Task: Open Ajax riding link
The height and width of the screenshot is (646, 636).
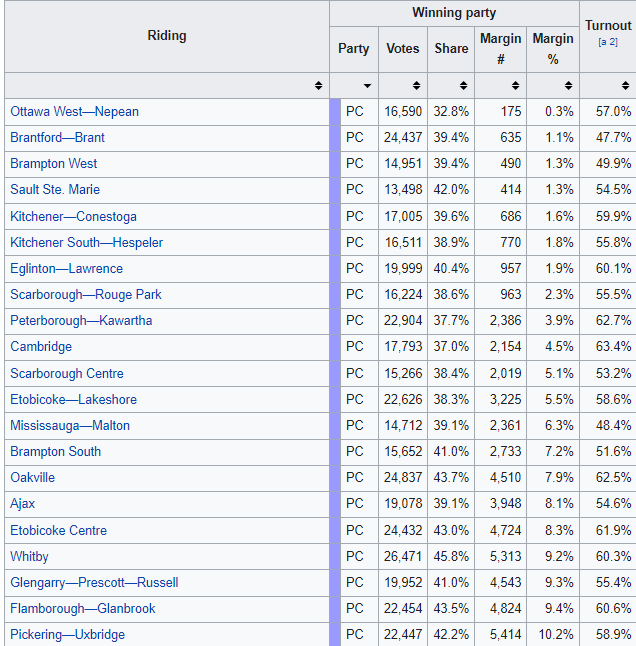Action: (23, 503)
